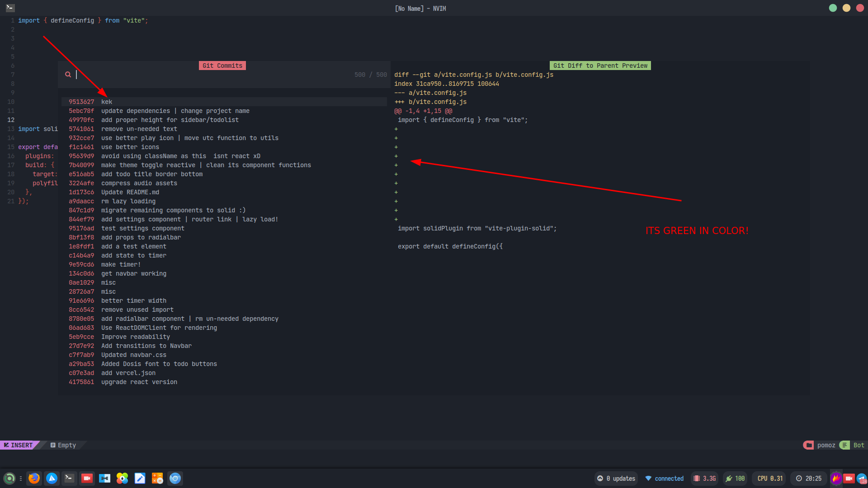Select commit 'Update README.md'

tap(224, 192)
